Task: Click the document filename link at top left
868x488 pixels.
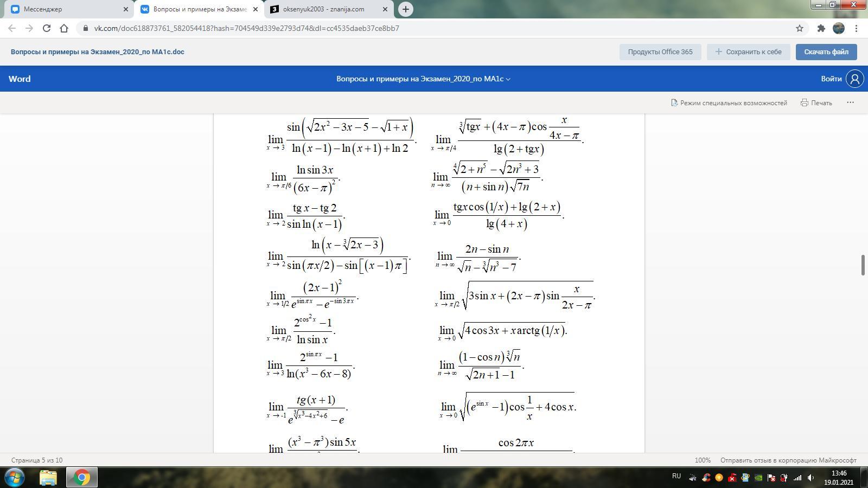Action: tap(98, 52)
